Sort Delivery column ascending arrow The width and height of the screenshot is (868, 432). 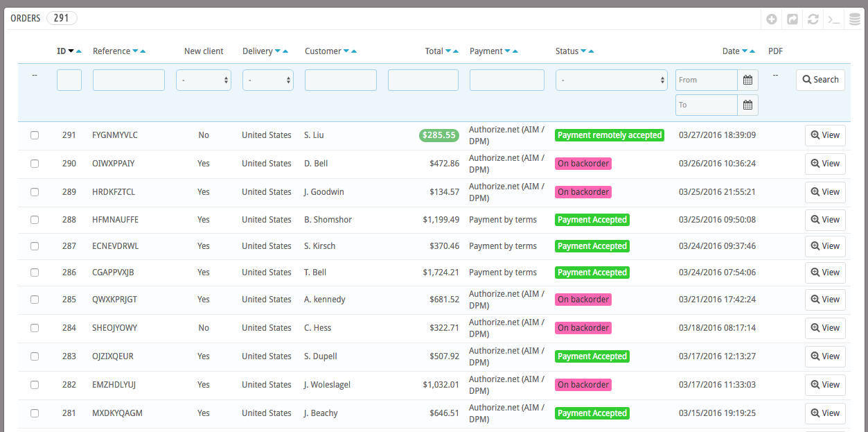[286, 51]
